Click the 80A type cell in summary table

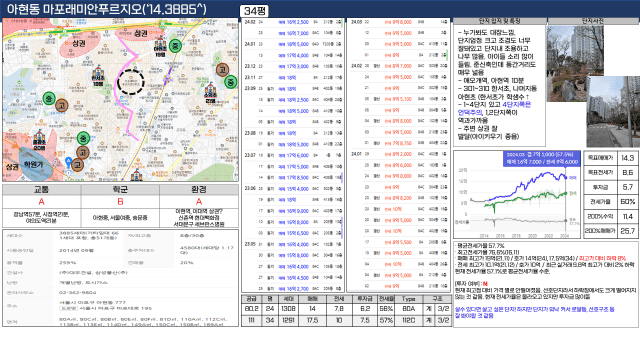pos(408,309)
